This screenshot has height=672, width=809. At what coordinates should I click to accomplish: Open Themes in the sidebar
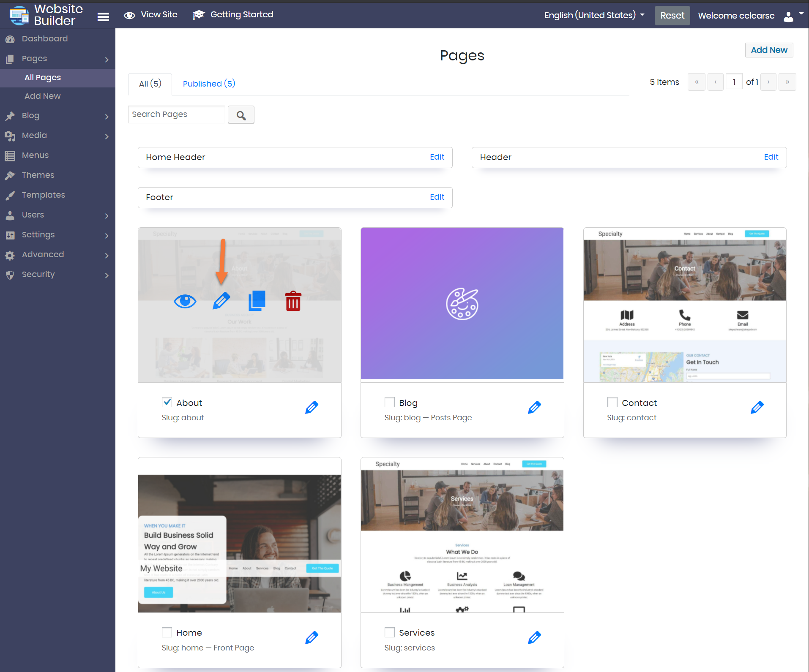(x=38, y=175)
